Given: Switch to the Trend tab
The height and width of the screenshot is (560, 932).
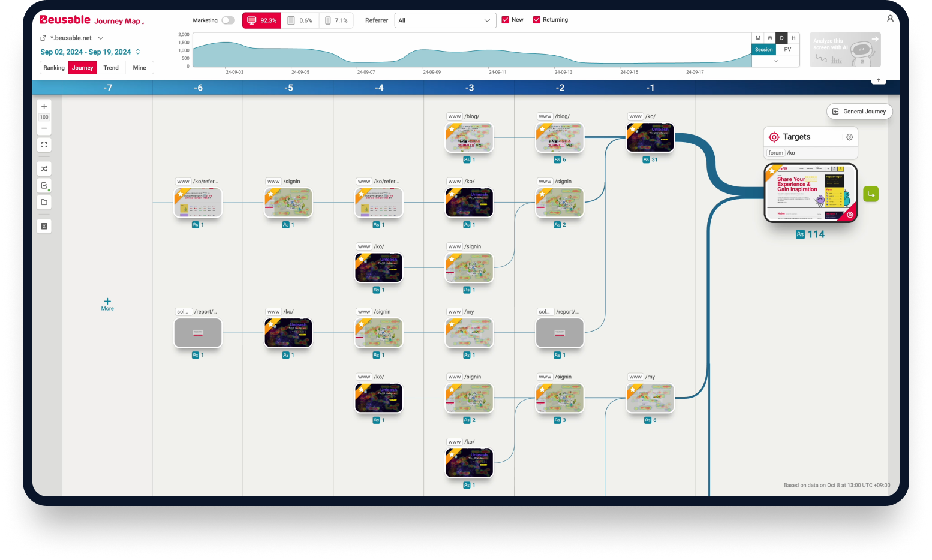Looking at the screenshot, I should 110,67.
